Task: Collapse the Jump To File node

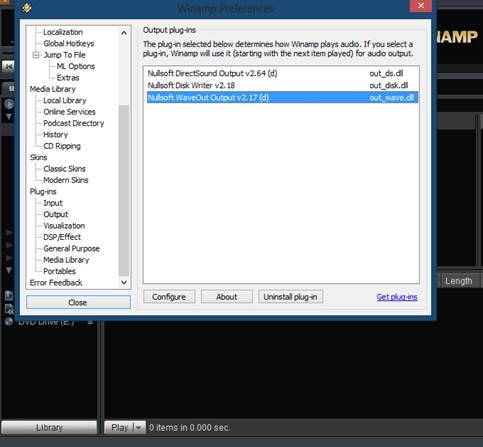Action: pyautogui.click(x=36, y=55)
